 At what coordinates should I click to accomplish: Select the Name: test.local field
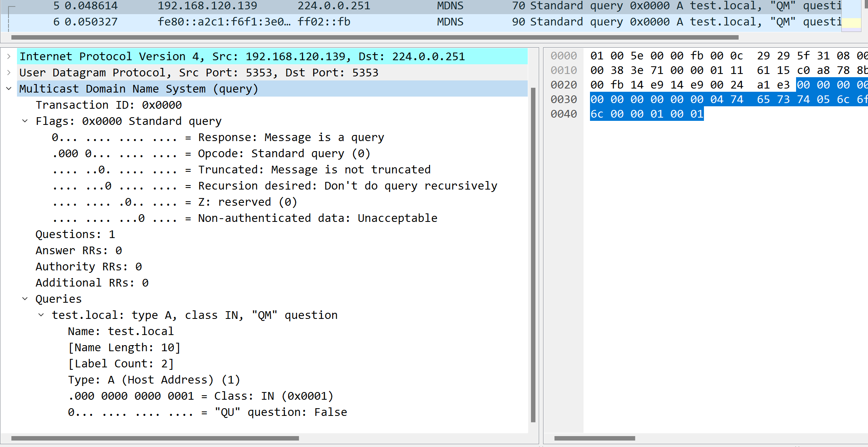(x=121, y=331)
